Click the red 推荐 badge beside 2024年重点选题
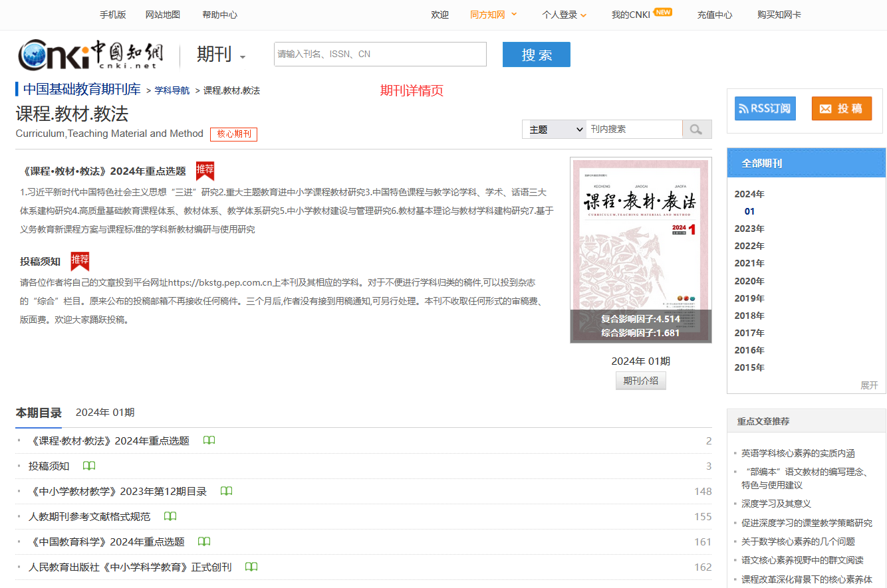The width and height of the screenshot is (887, 588). pos(205,171)
